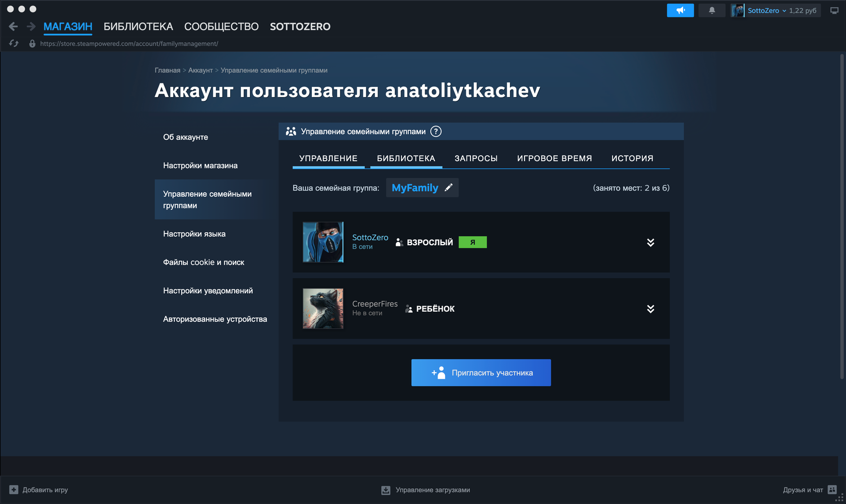Viewport: 846px width, 504px height.
Task: Click the downloads icon in bottom bar
Action: [386, 490]
